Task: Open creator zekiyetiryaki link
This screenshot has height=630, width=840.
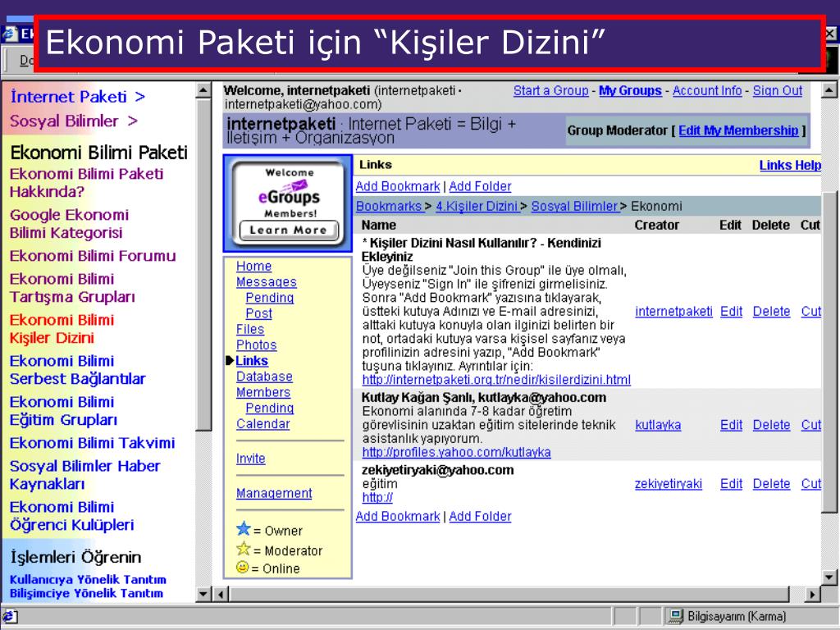Action: pos(668,484)
